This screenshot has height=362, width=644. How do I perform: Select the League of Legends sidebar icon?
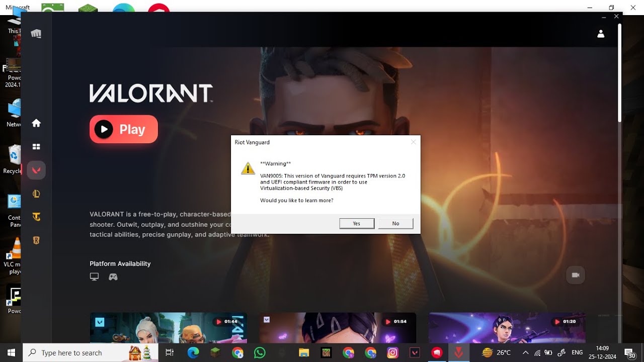point(36,194)
